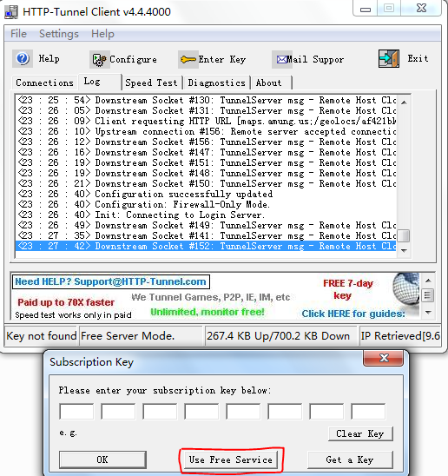Image resolution: width=448 pixels, height=476 pixels.
Task: Select the Downstream Socket #148 log line
Action: (x=206, y=173)
